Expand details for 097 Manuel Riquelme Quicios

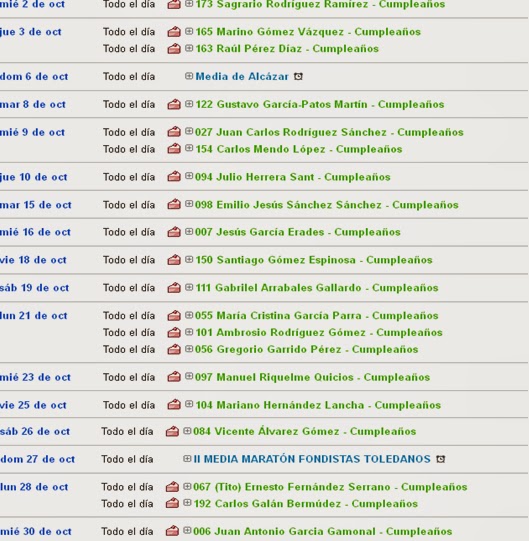click(189, 376)
